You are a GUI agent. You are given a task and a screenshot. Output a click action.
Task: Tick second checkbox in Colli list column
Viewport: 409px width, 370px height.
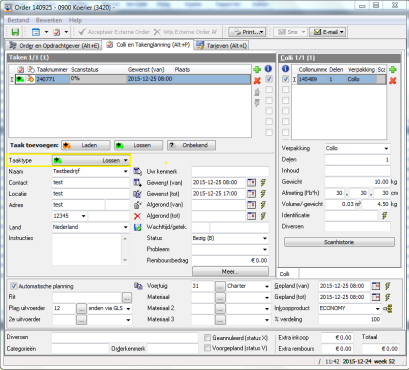[x=285, y=90]
